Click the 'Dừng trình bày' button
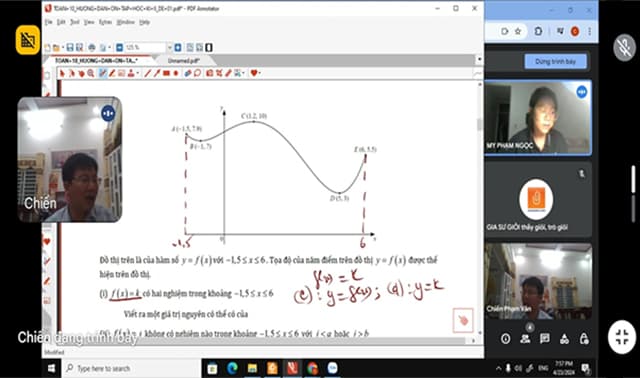The image size is (640, 378). point(556,62)
